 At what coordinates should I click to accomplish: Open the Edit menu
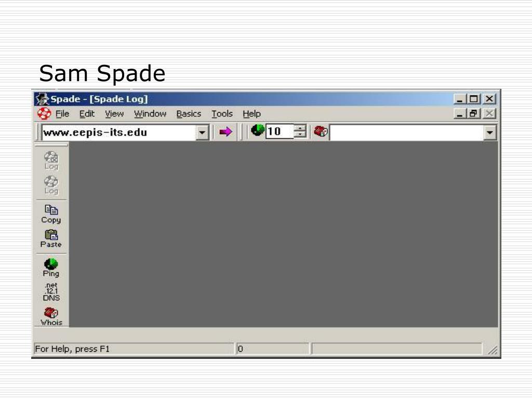(x=87, y=114)
